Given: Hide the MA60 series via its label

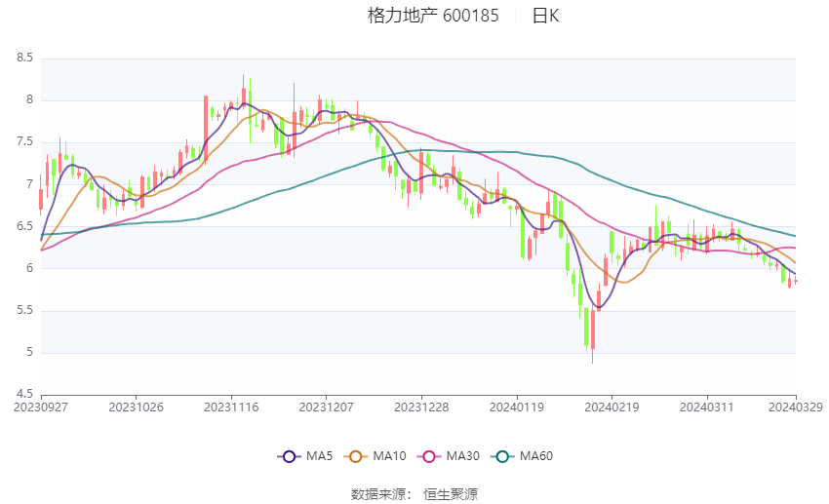Looking at the screenshot, I should (536, 456).
